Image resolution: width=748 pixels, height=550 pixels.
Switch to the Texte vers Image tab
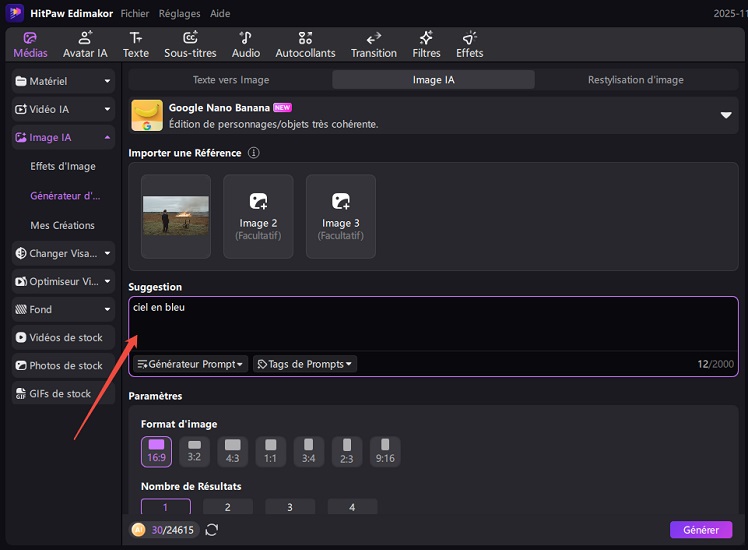coord(230,80)
